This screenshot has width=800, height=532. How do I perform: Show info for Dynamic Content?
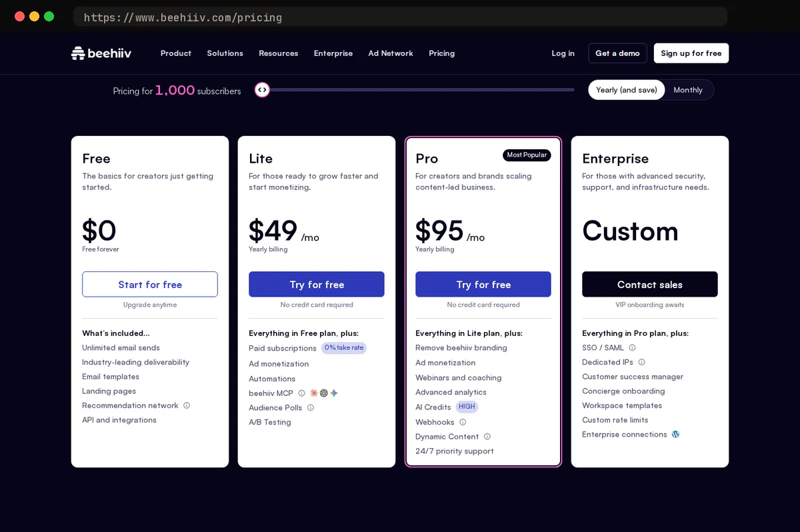(487, 437)
